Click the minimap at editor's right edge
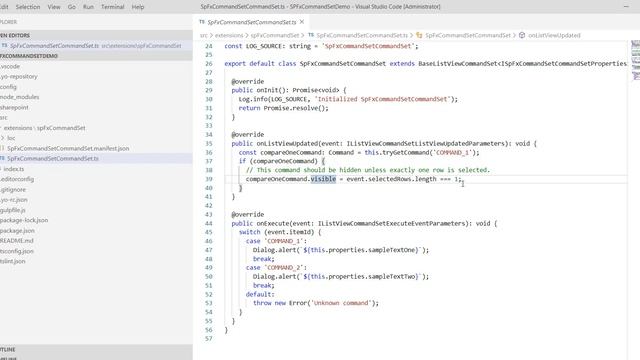This screenshot has height=360, width=640. [x=636, y=60]
